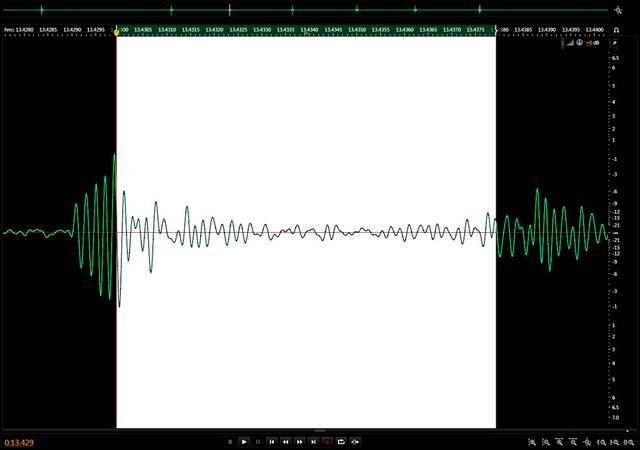The image size is (640, 450).
Task: Stop playback with the Stop button
Action: pos(230,442)
